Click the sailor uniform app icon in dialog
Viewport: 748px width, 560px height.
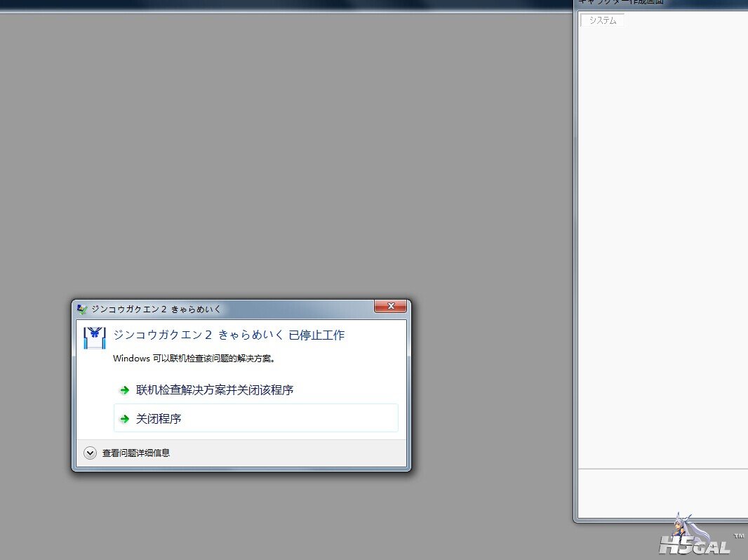pos(95,338)
